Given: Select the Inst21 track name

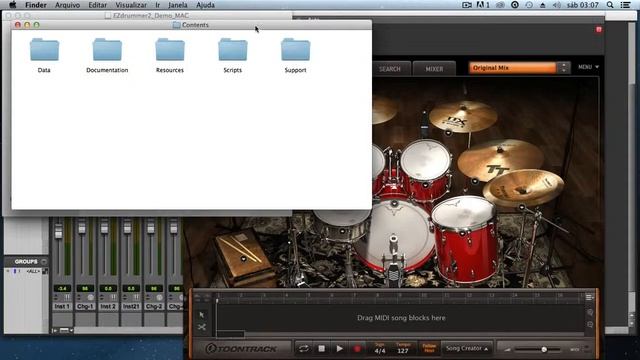Looking at the screenshot, I should [x=131, y=306].
